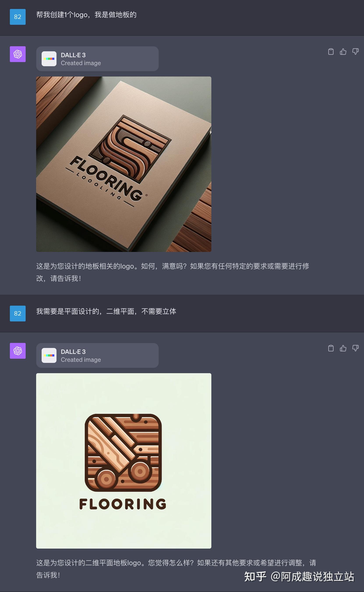Screen dimensions: 364x592
Task: Copy the first DALL·E response
Action: (x=331, y=52)
